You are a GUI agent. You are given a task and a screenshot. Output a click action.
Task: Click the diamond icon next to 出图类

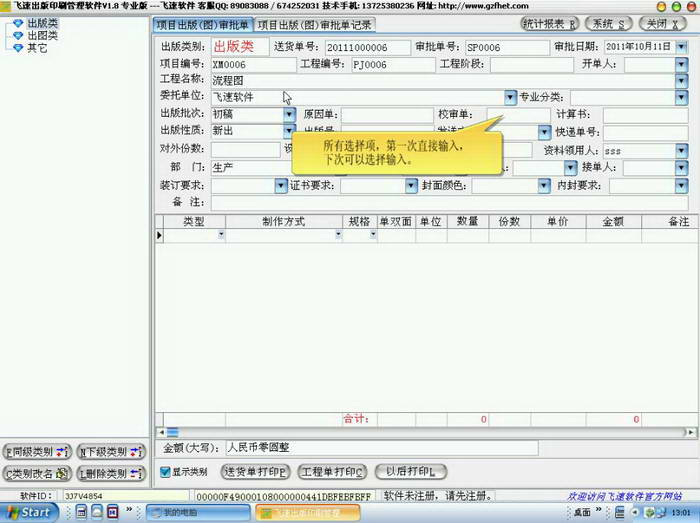17,35
